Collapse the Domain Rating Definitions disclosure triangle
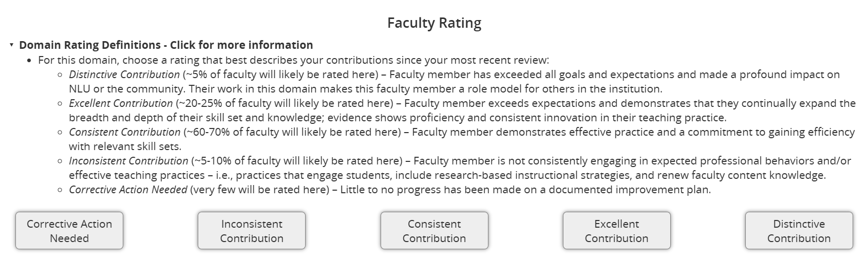The image size is (868, 258). click(11, 45)
